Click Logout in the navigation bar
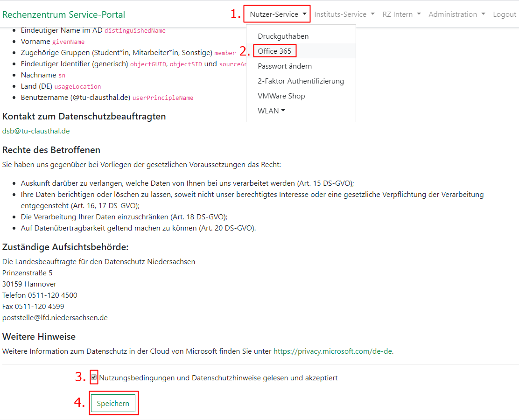This screenshot has height=420, width=519. 504,14
